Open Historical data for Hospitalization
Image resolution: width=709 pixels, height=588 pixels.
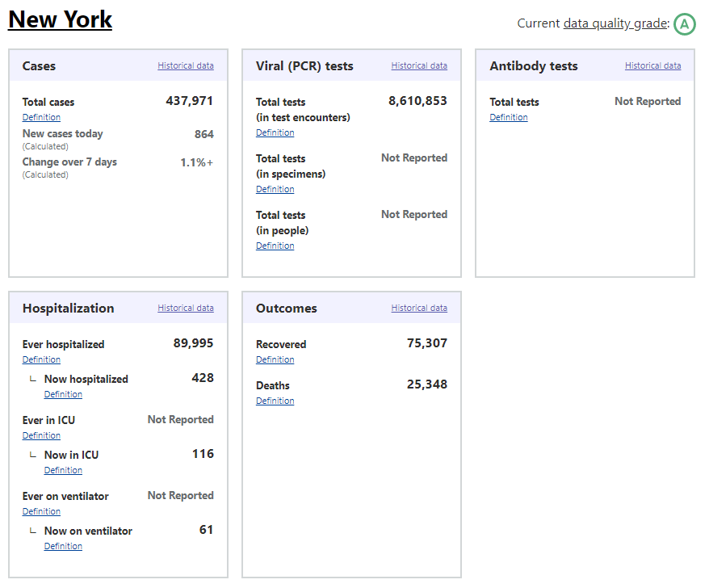coord(186,308)
